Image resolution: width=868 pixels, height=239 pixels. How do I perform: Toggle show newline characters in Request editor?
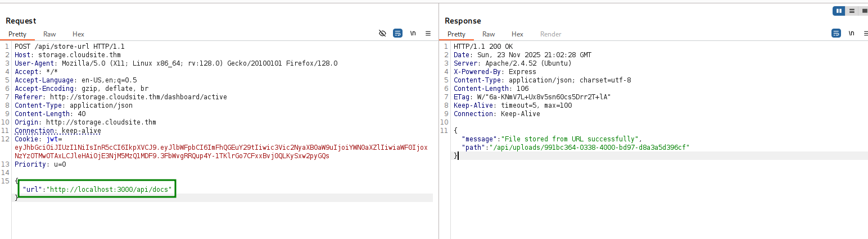tap(413, 34)
